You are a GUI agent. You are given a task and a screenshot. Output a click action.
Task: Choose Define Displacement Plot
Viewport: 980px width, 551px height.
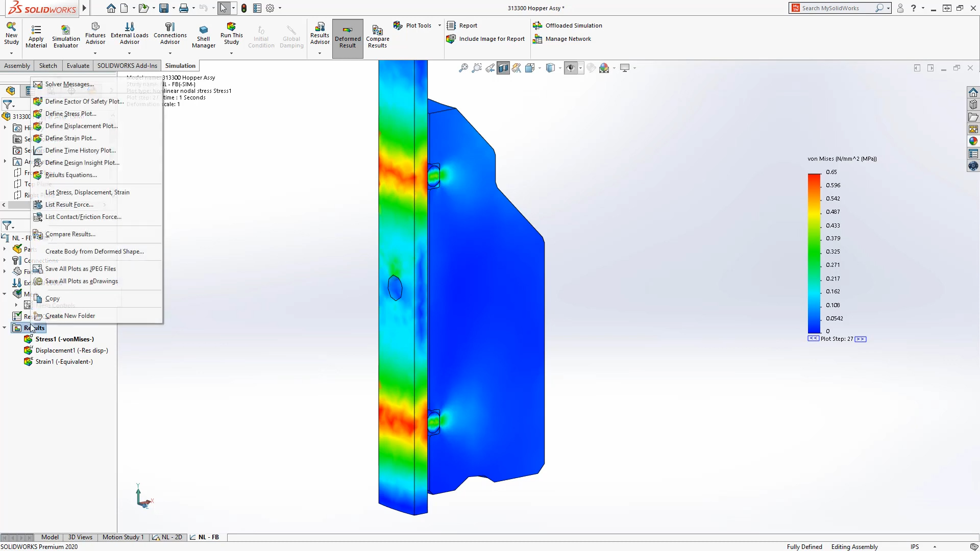96,126
